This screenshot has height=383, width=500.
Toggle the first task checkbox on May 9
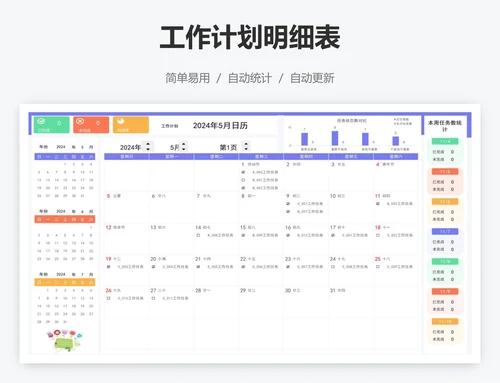(288, 204)
